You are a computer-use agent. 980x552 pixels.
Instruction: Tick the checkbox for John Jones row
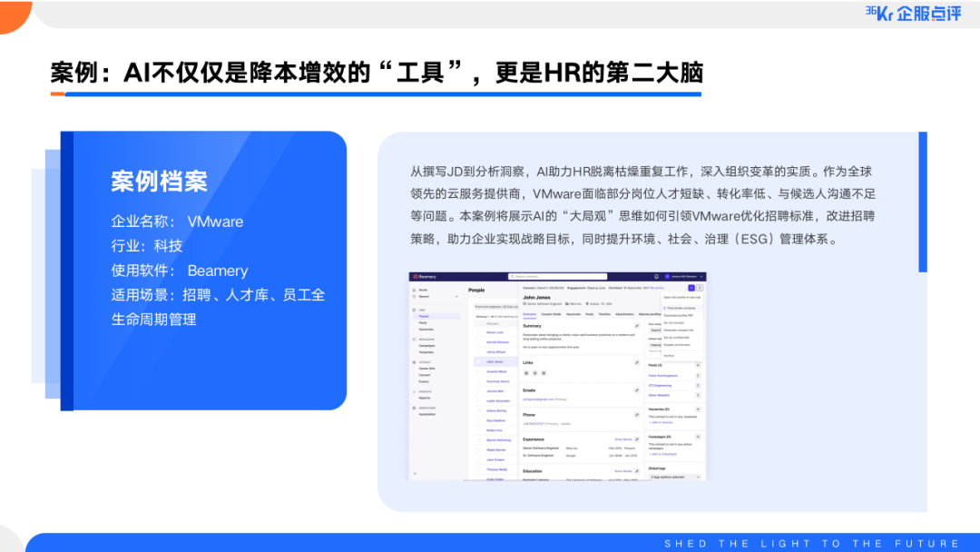(479, 361)
